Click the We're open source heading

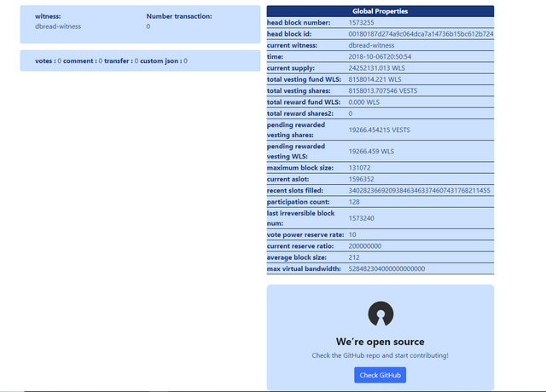click(x=380, y=342)
